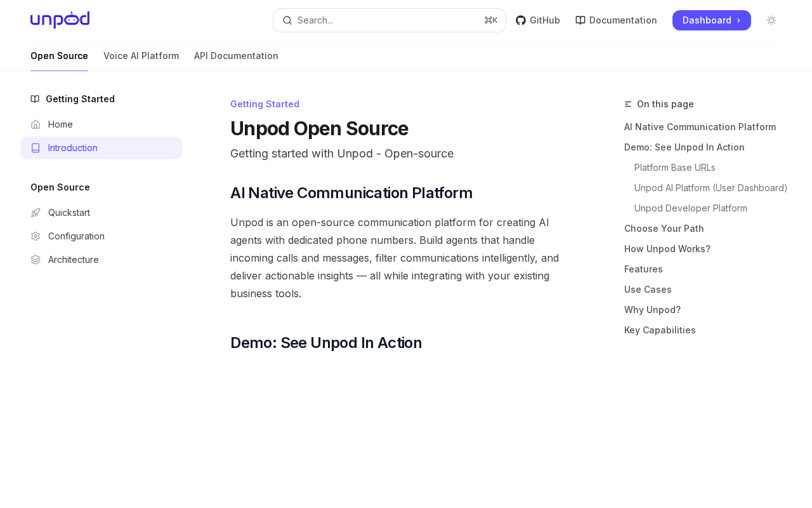Click the Introduction book icon in sidebar
The height and width of the screenshot is (508, 812).
[36, 148]
